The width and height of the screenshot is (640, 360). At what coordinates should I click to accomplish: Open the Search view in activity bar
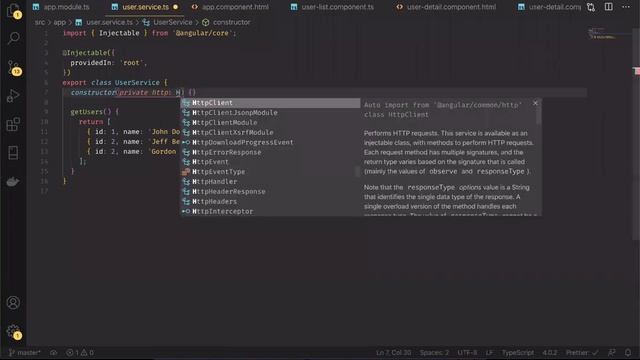pyautogui.click(x=13, y=38)
